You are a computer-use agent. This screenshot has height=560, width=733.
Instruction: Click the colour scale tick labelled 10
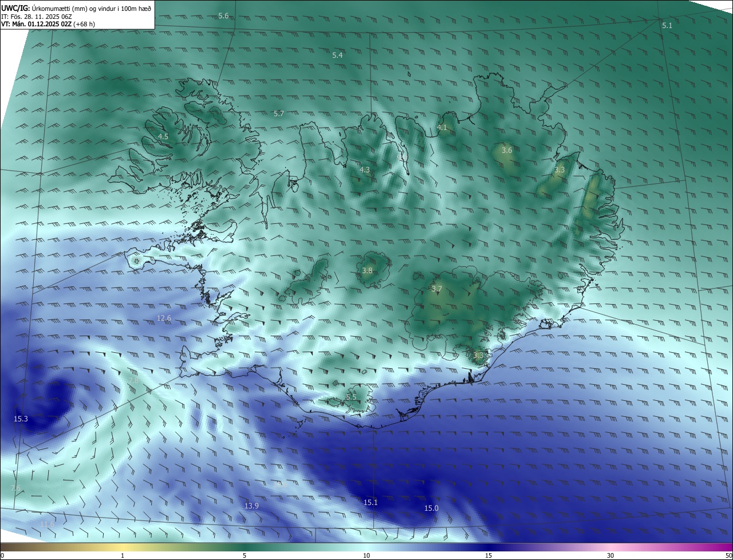coord(366,555)
